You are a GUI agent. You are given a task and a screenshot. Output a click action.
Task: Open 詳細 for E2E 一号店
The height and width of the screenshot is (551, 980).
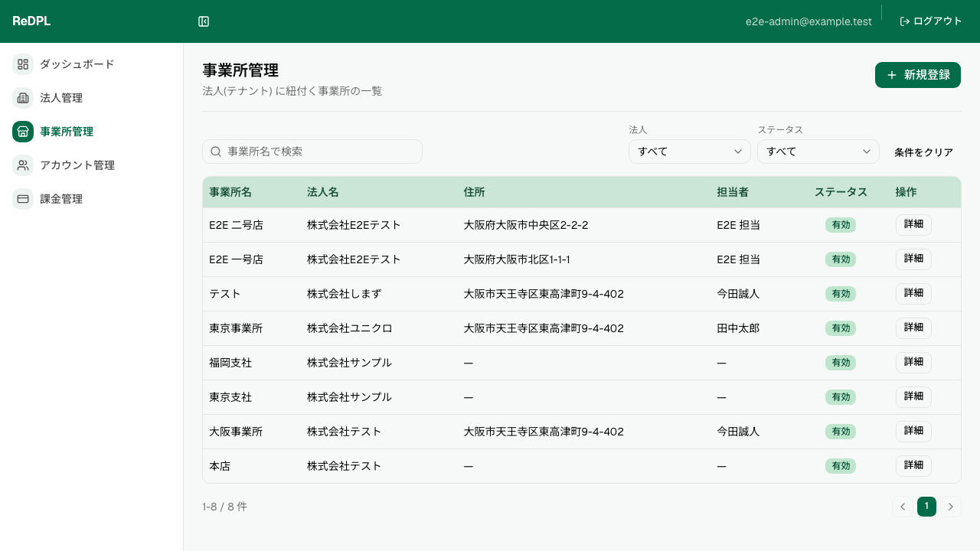pos(913,259)
